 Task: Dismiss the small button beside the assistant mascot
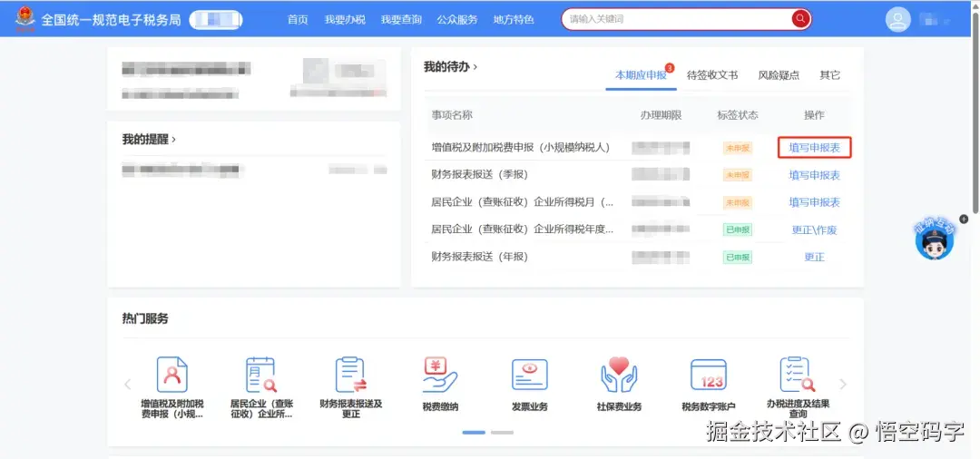(x=964, y=220)
